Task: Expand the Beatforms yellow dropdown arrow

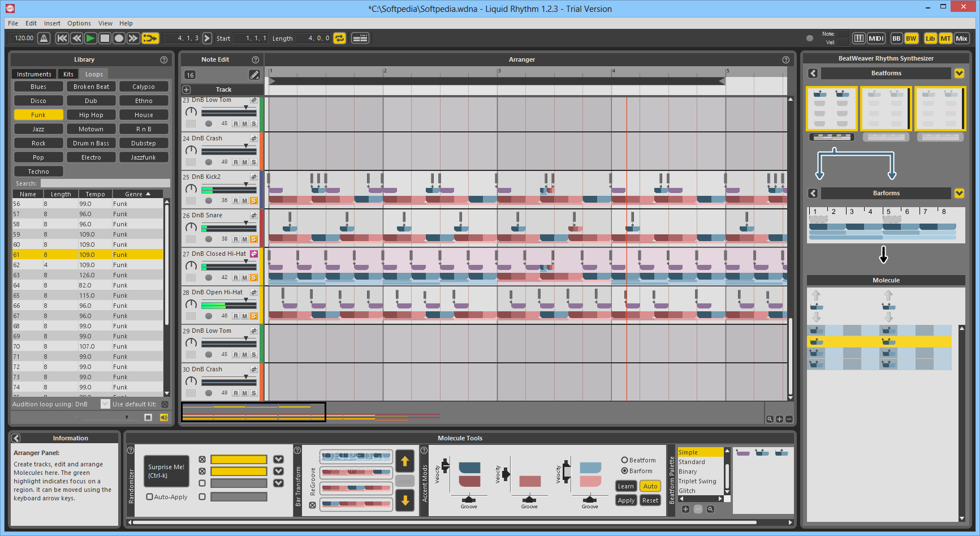Action: pos(959,73)
